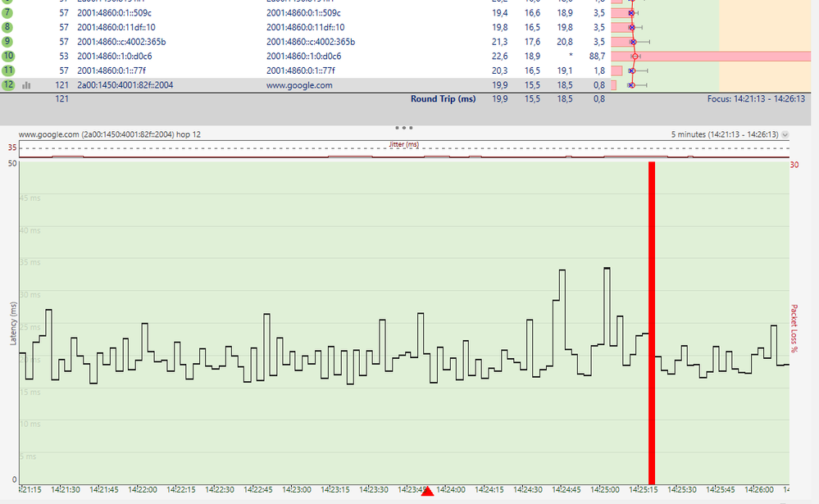The width and height of the screenshot is (819, 504).
Task: Click the 45 ms gridline label
Action: coord(30,198)
